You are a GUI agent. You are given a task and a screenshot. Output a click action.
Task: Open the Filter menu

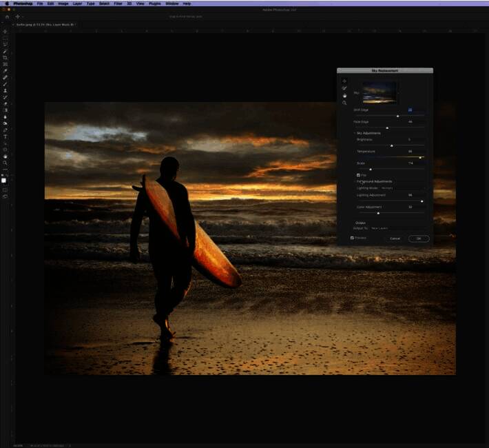(118, 3)
